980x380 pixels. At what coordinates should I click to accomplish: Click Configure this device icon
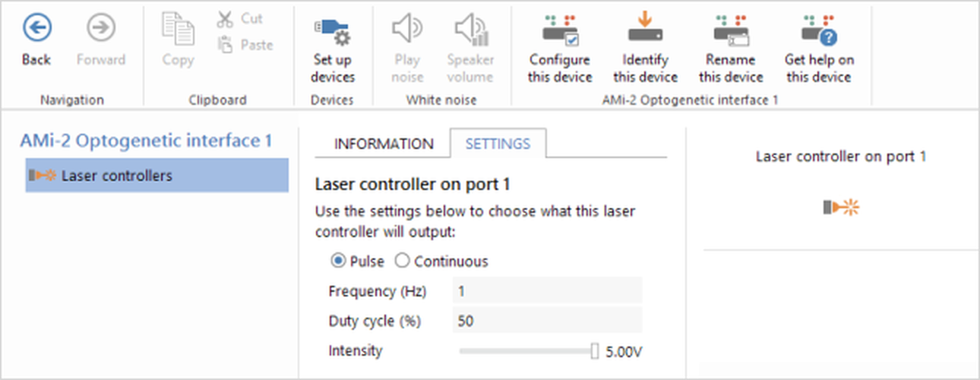[x=560, y=30]
